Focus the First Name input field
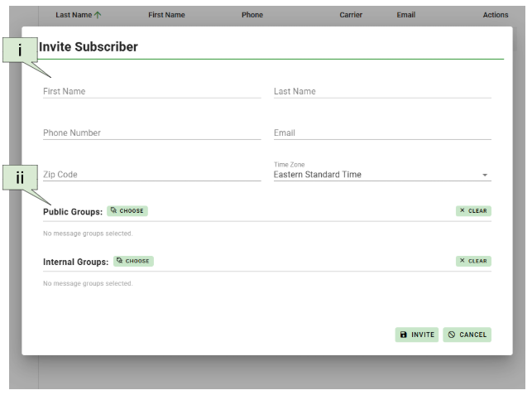The width and height of the screenshot is (532, 395). [x=151, y=91]
